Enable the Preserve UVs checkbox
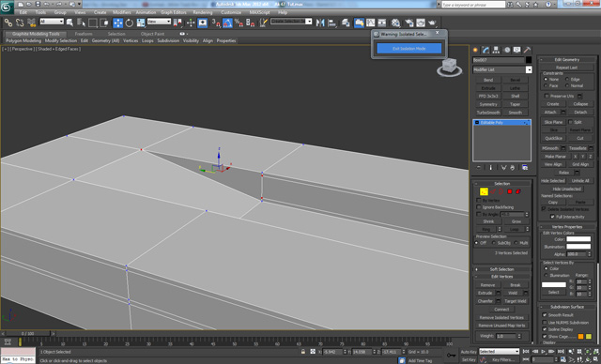Screen dimensions: 601x364 click(547, 96)
